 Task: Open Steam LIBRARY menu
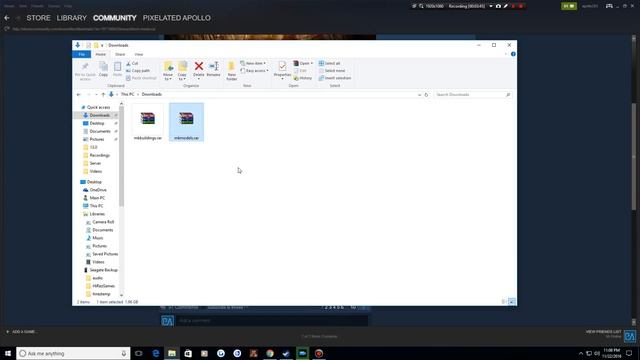click(72, 18)
